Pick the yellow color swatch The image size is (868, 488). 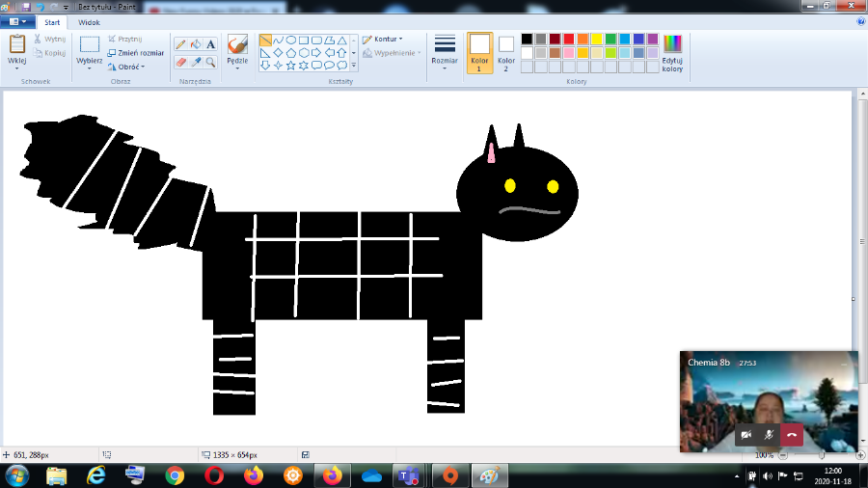pos(596,39)
